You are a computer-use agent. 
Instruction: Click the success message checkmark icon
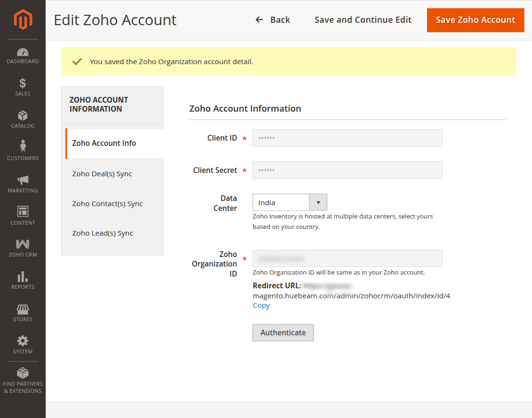tap(77, 61)
